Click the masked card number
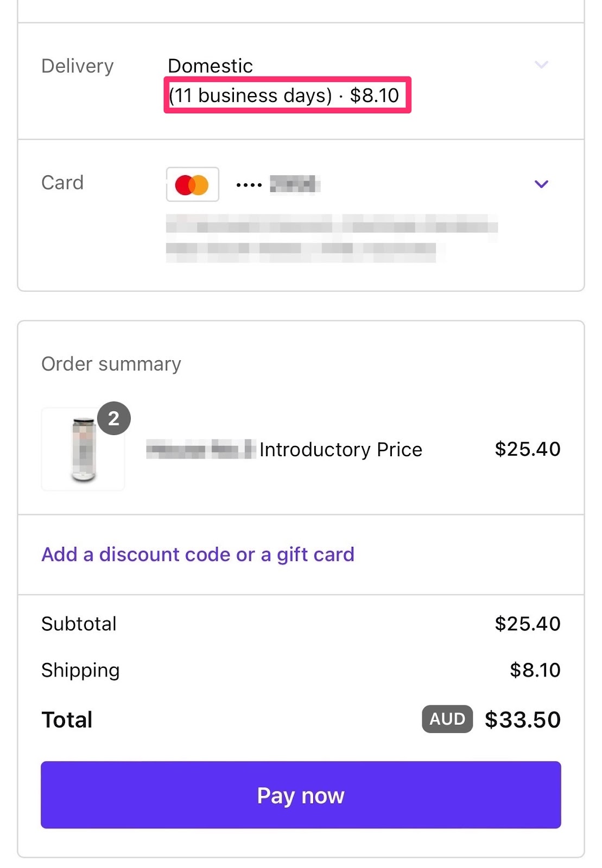Screen dimensions: 602x868 coord(278,184)
